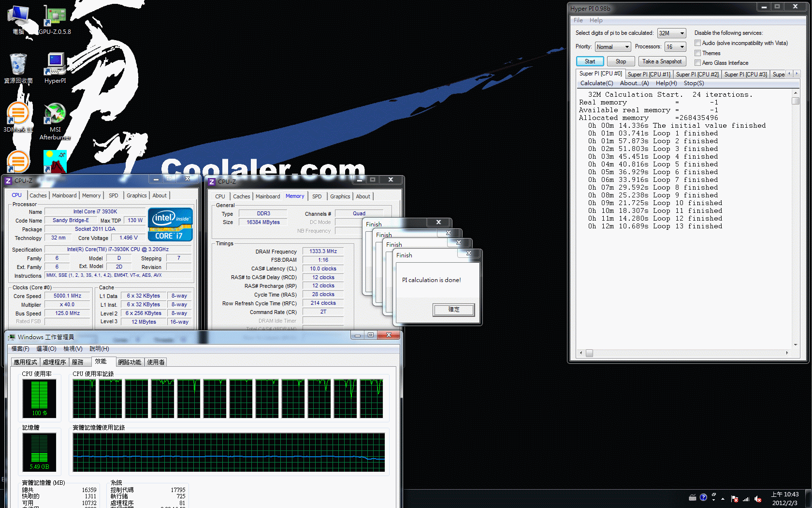
Task: Launch the MSI Afterburner desktop shortcut
Action: point(55,121)
